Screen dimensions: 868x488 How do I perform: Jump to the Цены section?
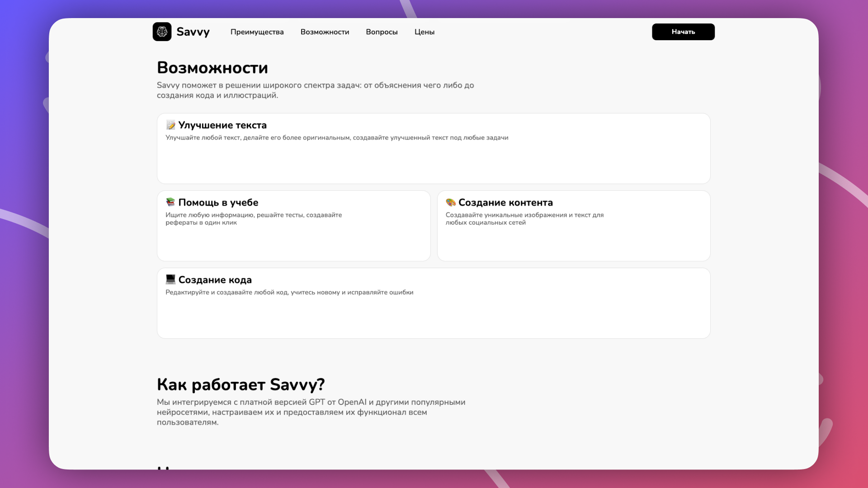click(424, 32)
